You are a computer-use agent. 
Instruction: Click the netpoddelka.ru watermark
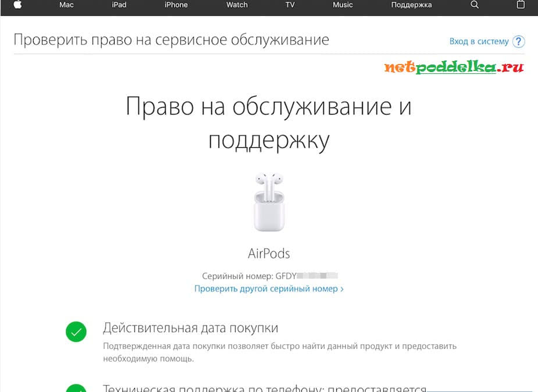[454, 68]
